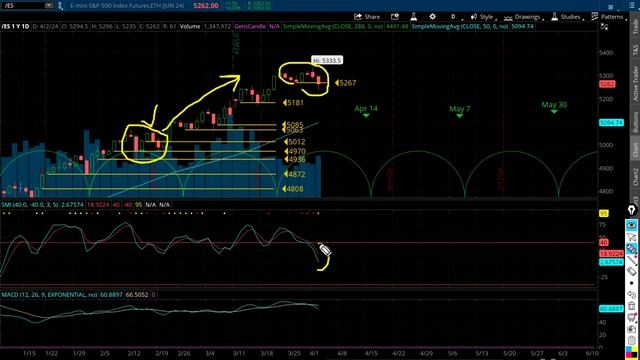Click the May 30 cycle marker

(x=554, y=107)
